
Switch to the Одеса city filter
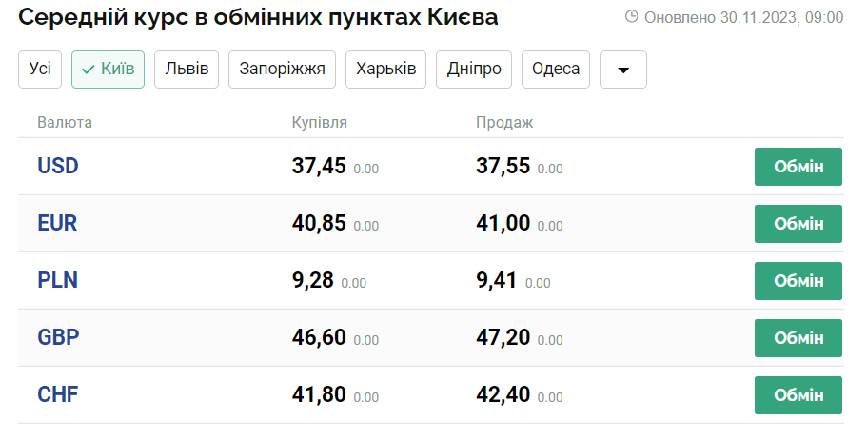pos(556,70)
